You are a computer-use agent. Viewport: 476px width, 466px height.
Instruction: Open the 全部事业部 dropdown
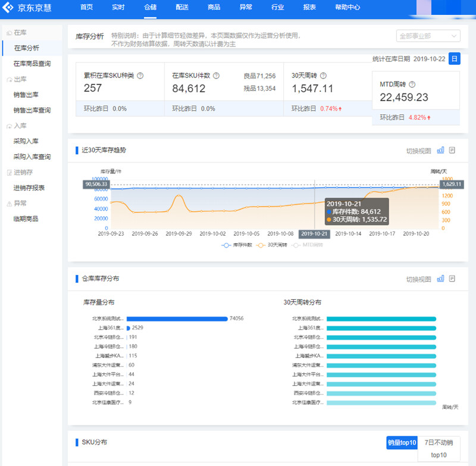point(428,36)
